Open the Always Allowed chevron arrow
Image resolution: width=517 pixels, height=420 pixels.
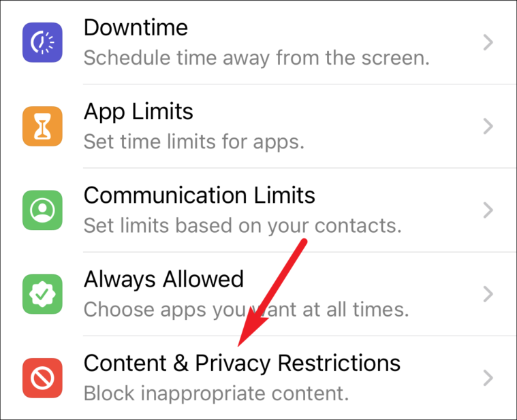click(x=488, y=294)
